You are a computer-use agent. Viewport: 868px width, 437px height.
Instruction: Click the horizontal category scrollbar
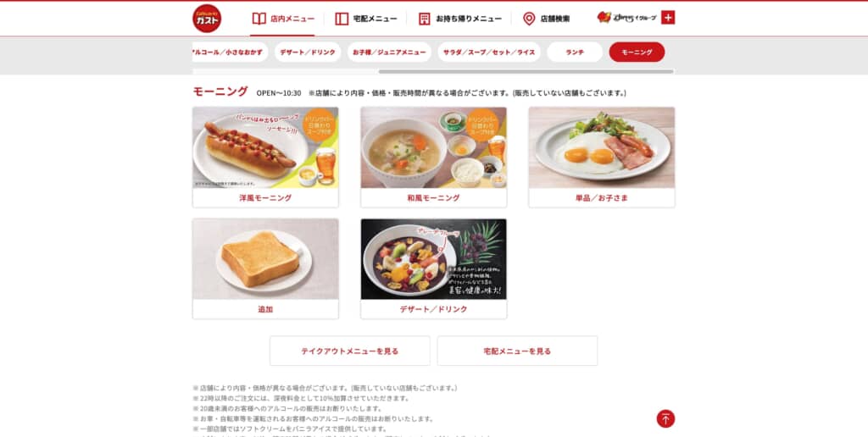(x=526, y=71)
